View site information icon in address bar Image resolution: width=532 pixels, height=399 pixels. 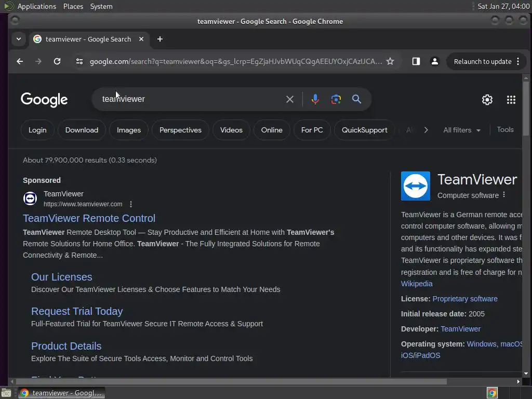pyautogui.click(x=79, y=61)
